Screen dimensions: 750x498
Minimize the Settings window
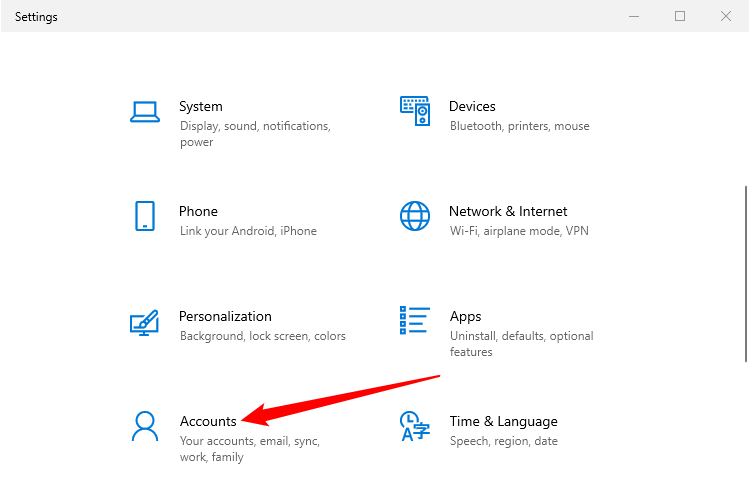pyautogui.click(x=634, y=16)
